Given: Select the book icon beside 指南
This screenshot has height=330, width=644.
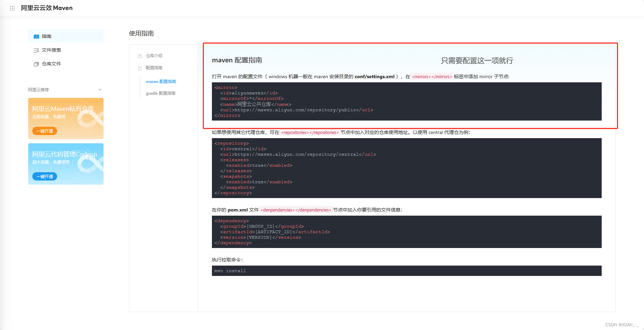Looking at the screenshot, I should coord(36,36).
